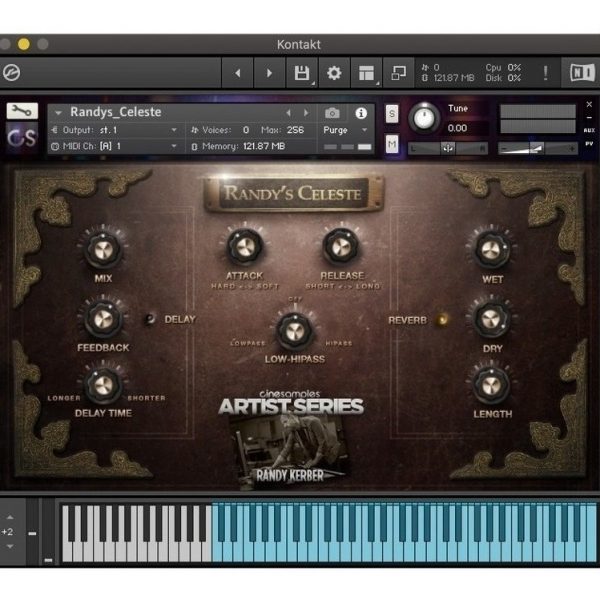The image size is (600, 600).
Task: Open the MIDI Ch dropdown arrow
Action: click(x=174, y=146)
